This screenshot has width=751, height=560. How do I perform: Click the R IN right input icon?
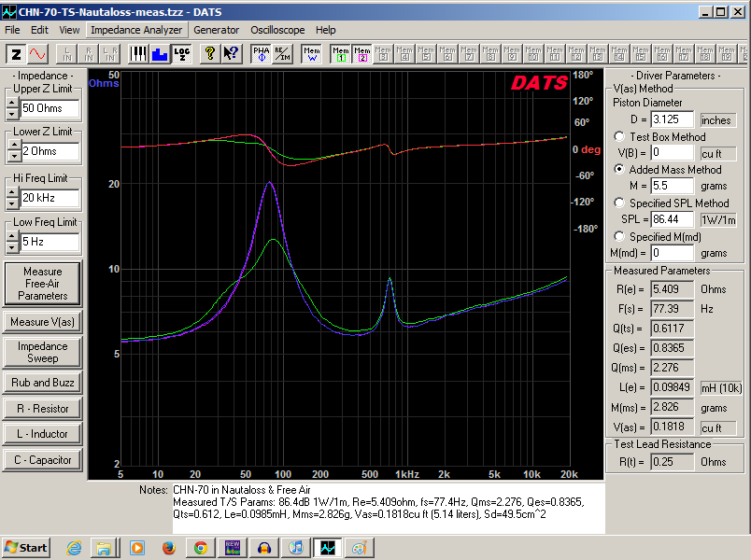coord(89,54)
